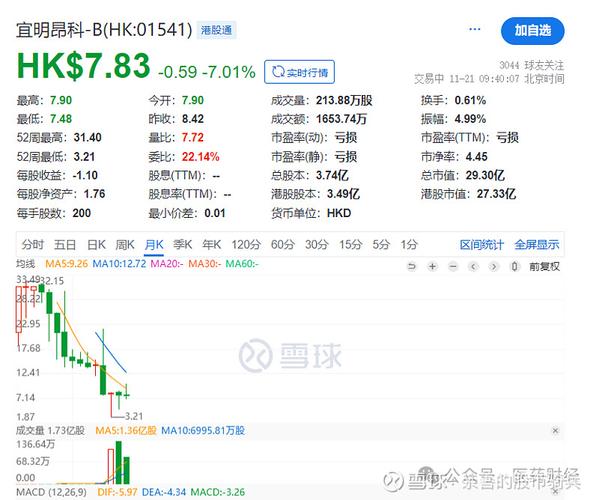Click the 52周最高 31.40 value
Screen dimensions: 599x500
pyautogui.click(x=87, y=138)
